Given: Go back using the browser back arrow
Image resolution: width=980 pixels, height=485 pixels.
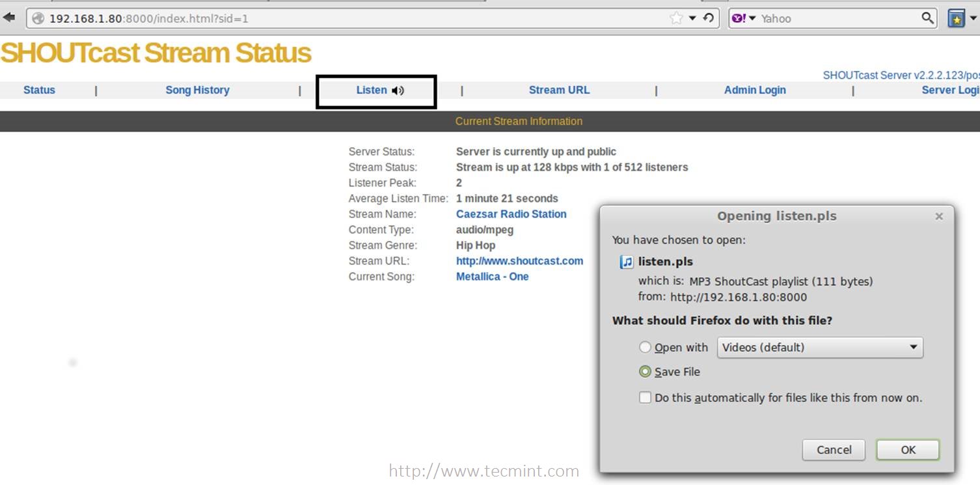Looking at the screenshot, I should (9, 18).
